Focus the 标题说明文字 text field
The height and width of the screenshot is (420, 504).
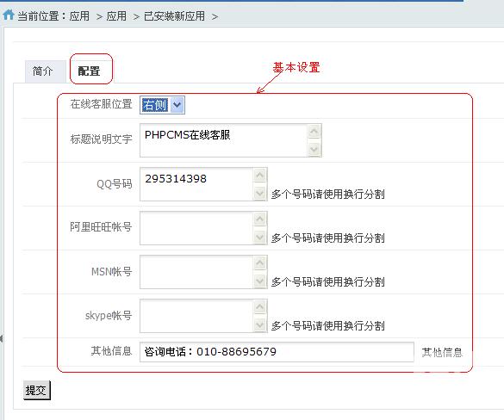coord(224,140)
